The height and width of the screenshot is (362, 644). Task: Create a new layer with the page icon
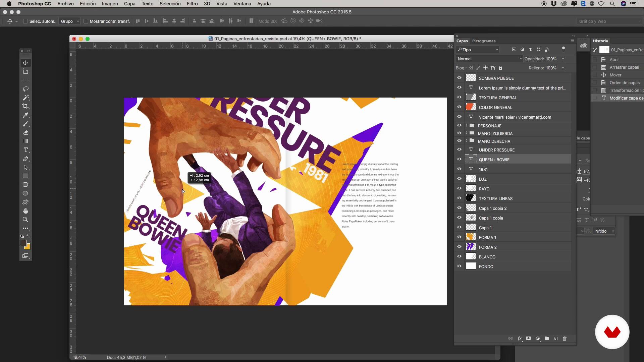(x=556, y=339)
